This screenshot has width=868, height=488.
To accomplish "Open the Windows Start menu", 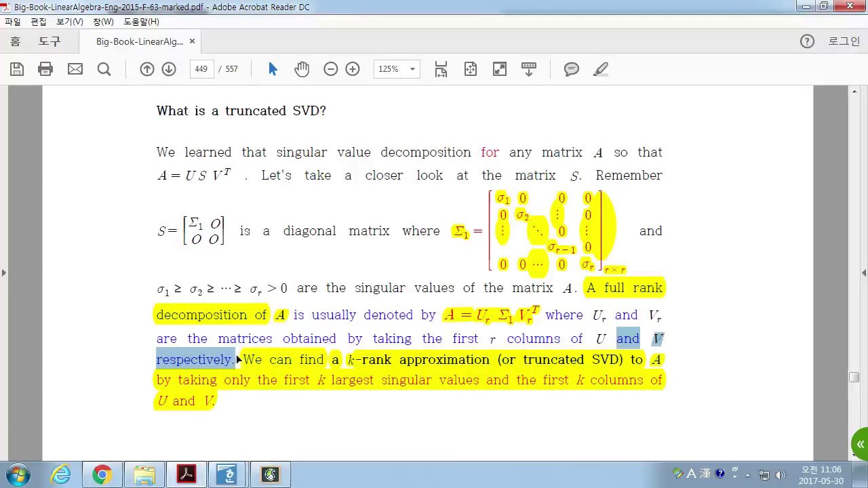I will (x=18, y=474).
